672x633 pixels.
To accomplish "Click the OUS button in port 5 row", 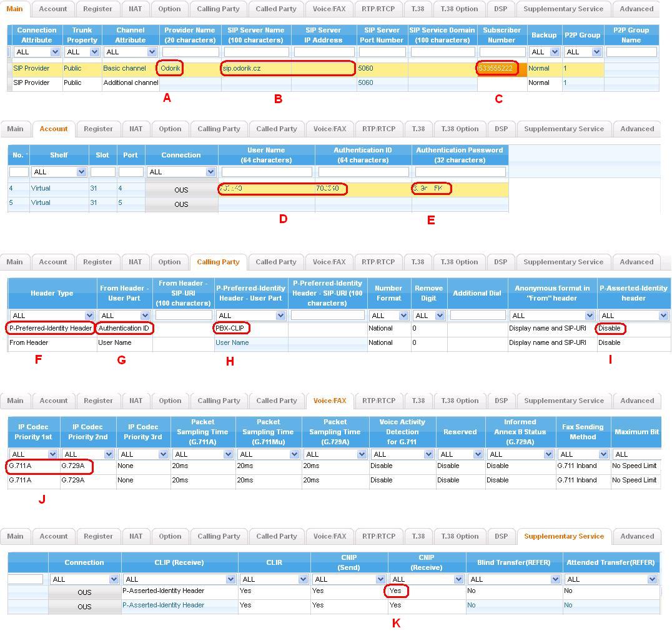I will [x=181, y=204].
